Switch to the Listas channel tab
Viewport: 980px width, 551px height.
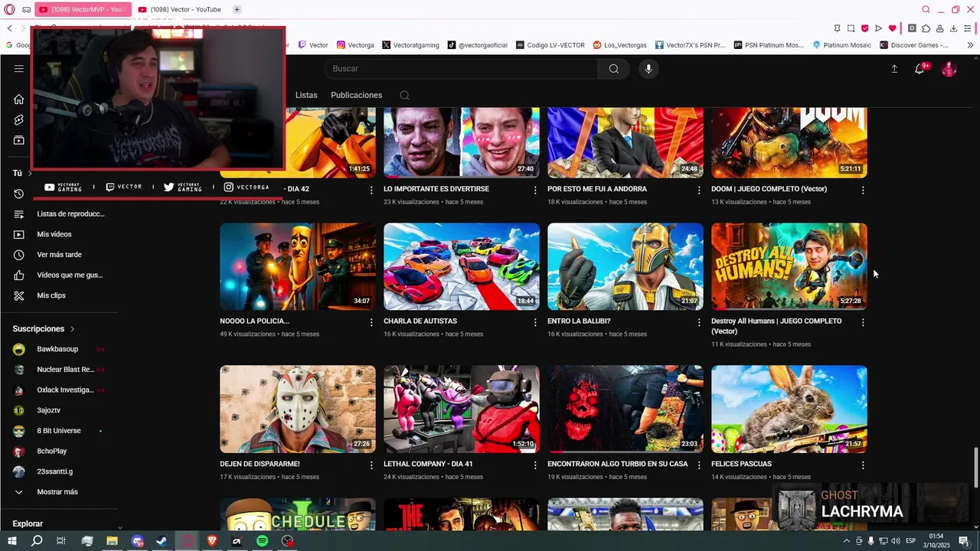pos(306,96)
